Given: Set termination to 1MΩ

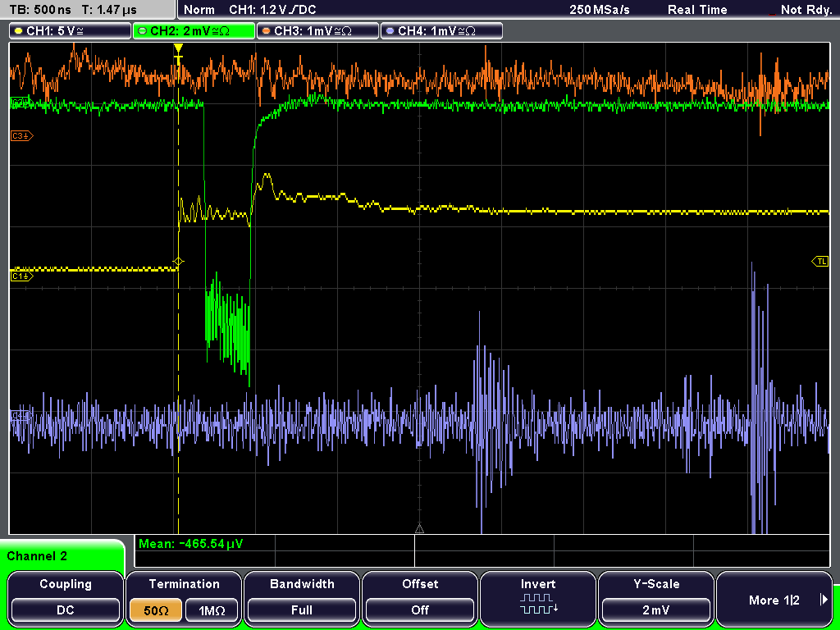Looking at the screenshot, I should [212, 610].
